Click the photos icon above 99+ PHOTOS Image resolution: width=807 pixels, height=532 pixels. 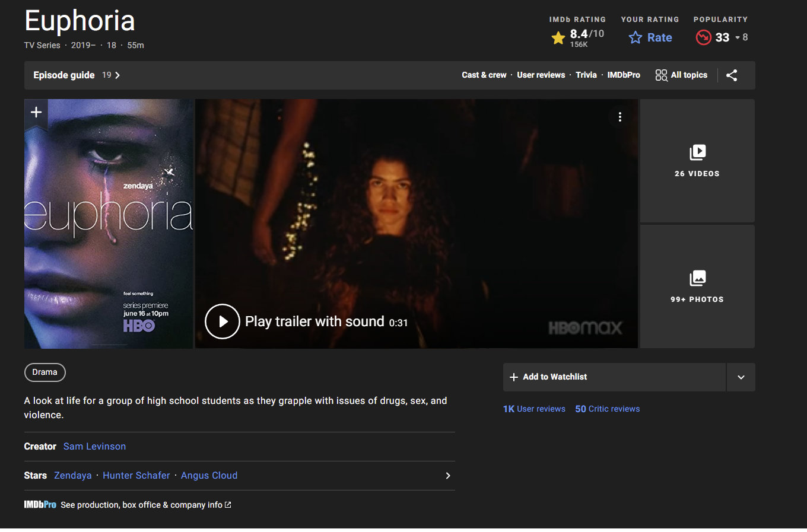698,278
